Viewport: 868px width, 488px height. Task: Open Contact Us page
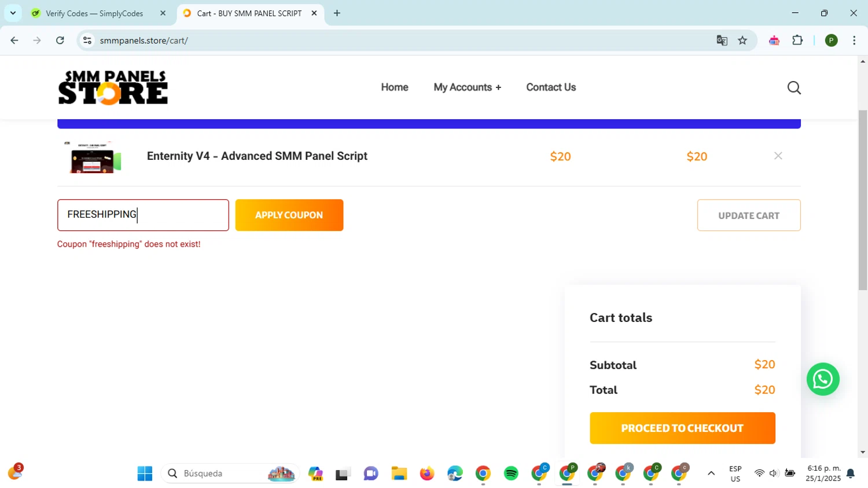coord(551,87)
